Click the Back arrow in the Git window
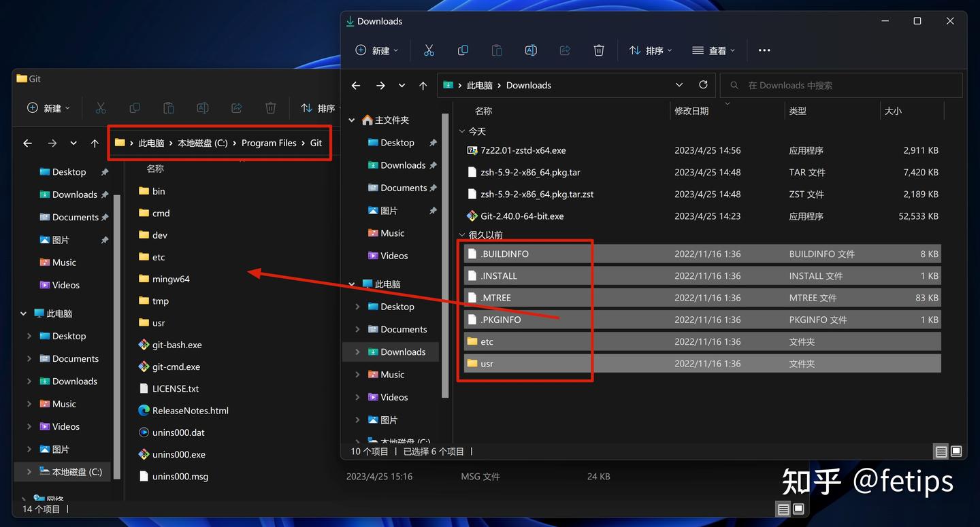 [x=27, y=143]
